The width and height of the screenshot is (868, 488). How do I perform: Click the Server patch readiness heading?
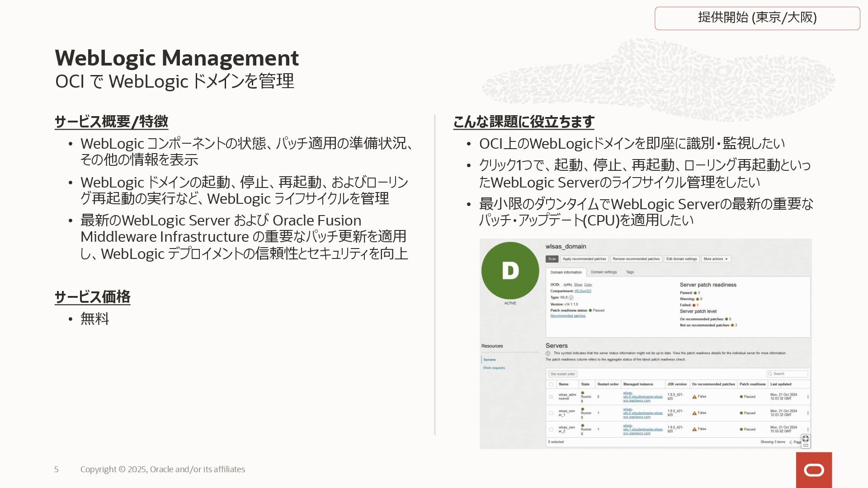tap(708, 285)
